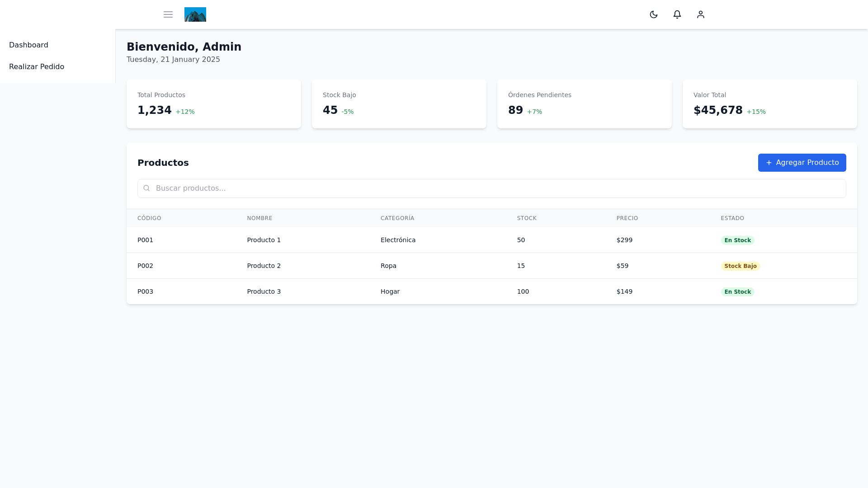This screenshot has height=488, width=868.
Task: Select product code P001
Action: (x=145, y=240)
